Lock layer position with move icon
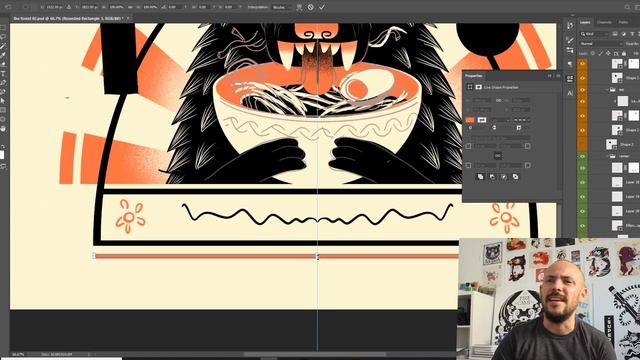640x360 pixels. [608, 53]
